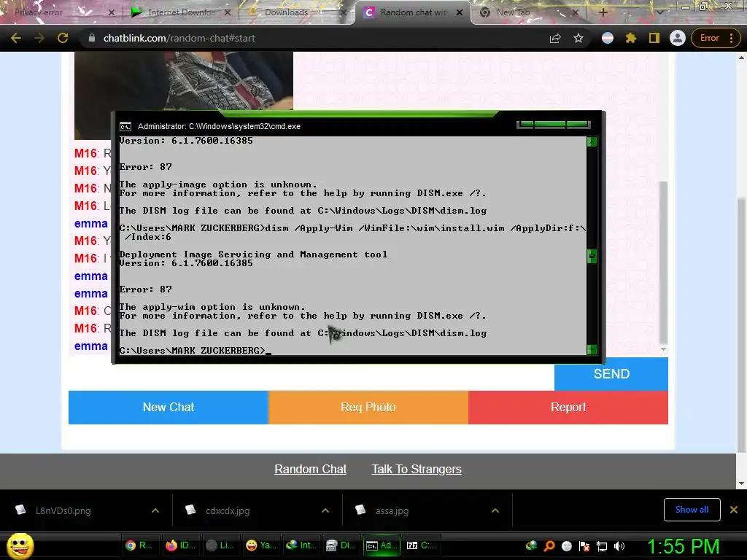Image resolution: width=747 pixels, height=560 pixels.
Task: Start a New Chat
Action: [x=169, y=407]
